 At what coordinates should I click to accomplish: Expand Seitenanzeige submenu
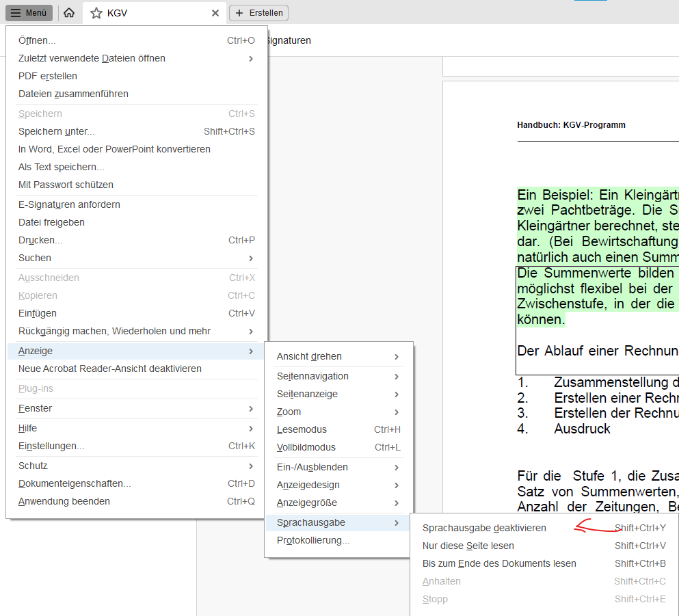(338, 394)
